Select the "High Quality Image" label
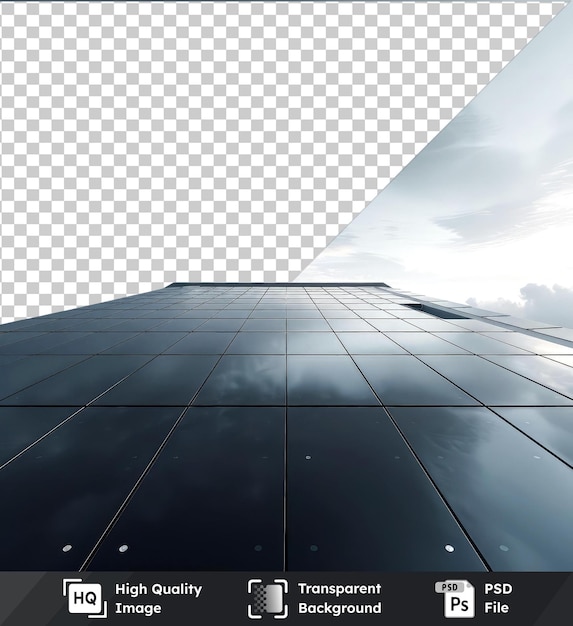 point(159,598)
